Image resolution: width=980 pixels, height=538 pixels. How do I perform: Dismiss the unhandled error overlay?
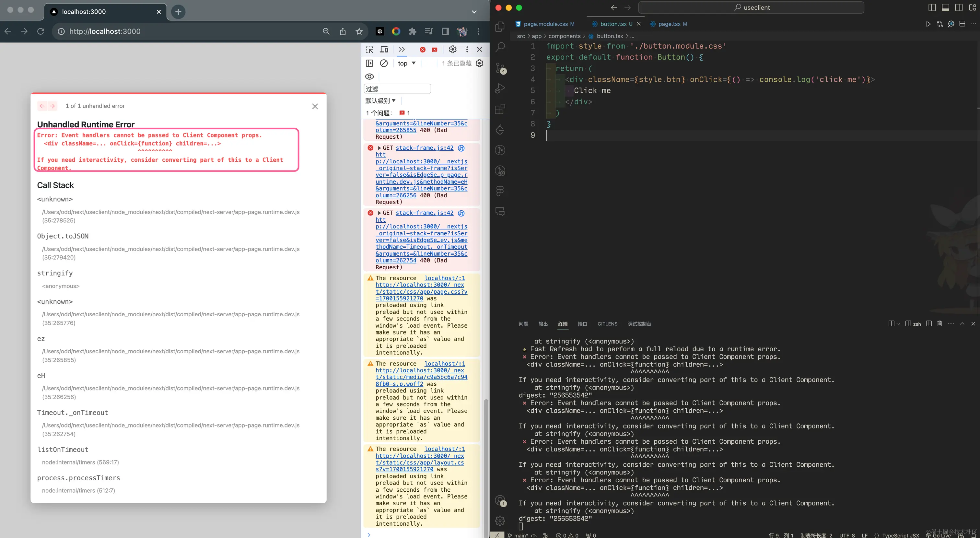[315, 107]
